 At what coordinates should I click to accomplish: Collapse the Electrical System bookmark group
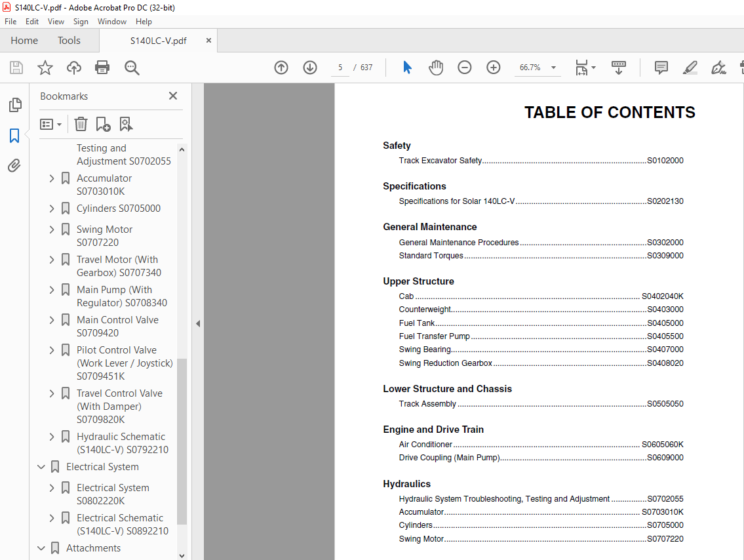click(41, 467)
